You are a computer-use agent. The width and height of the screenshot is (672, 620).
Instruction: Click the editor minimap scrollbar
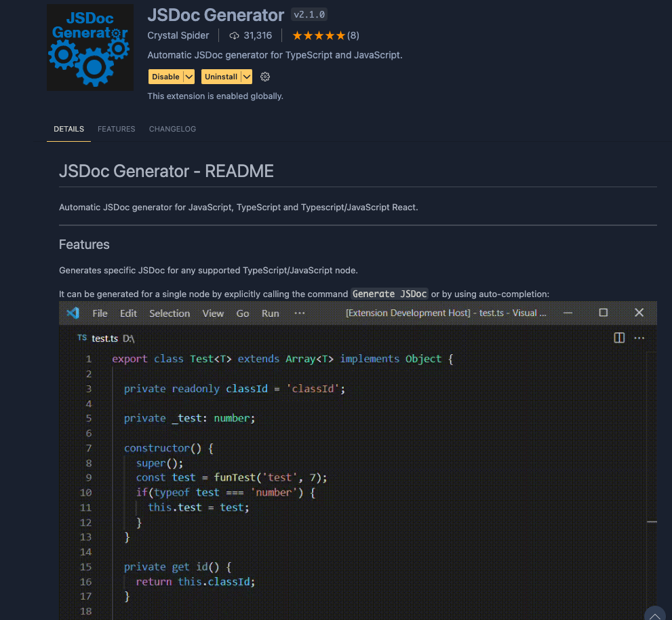pyautogui.click(x=652, y=522)
